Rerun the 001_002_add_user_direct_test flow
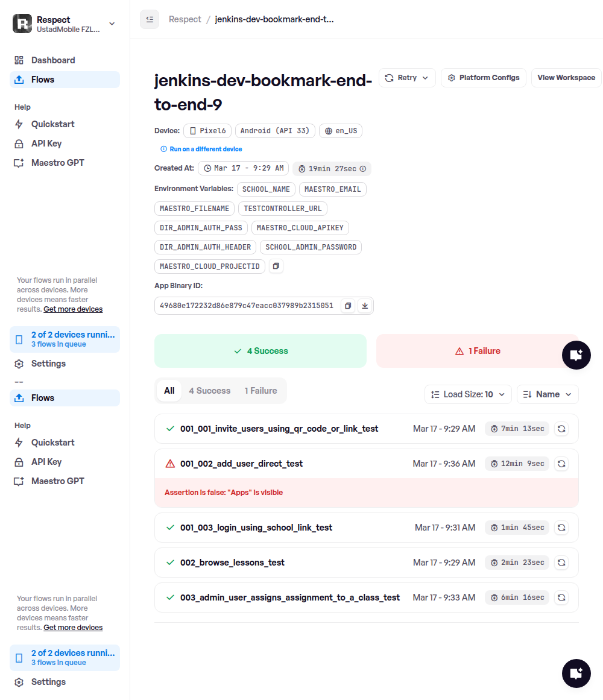603x700 pixels. (x=561, y=464)
